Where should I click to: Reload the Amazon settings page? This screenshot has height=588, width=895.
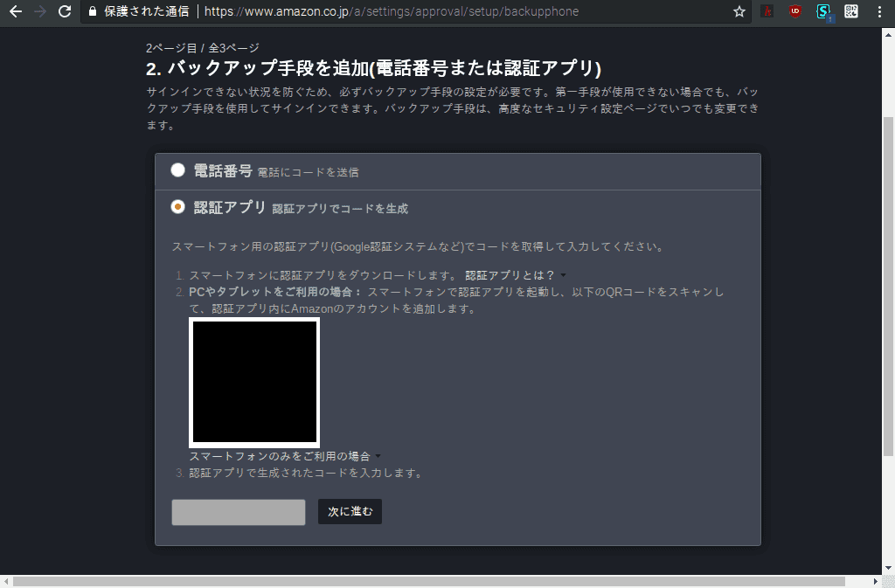(x=65, y=11)
